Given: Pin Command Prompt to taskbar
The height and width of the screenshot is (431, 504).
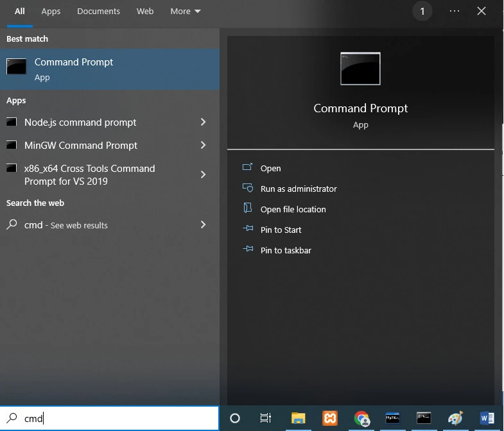Looking at the screenshot, I should [286, 250].
